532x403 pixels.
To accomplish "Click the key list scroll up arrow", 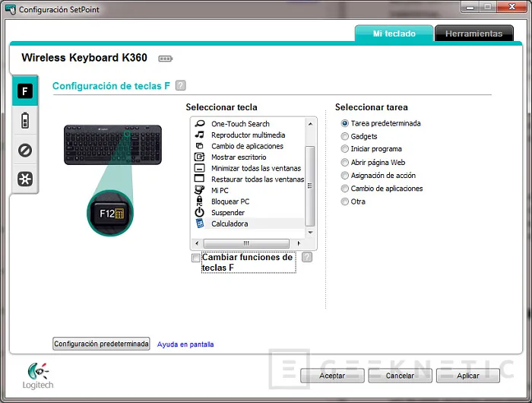I will point(310,124).
